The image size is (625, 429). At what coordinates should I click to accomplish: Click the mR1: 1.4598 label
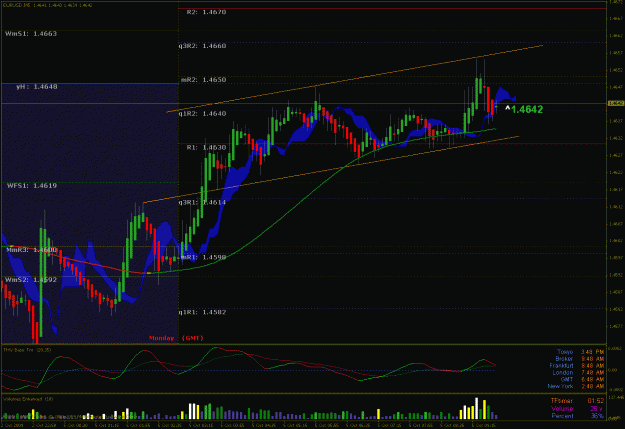click(x=203, y=257)
